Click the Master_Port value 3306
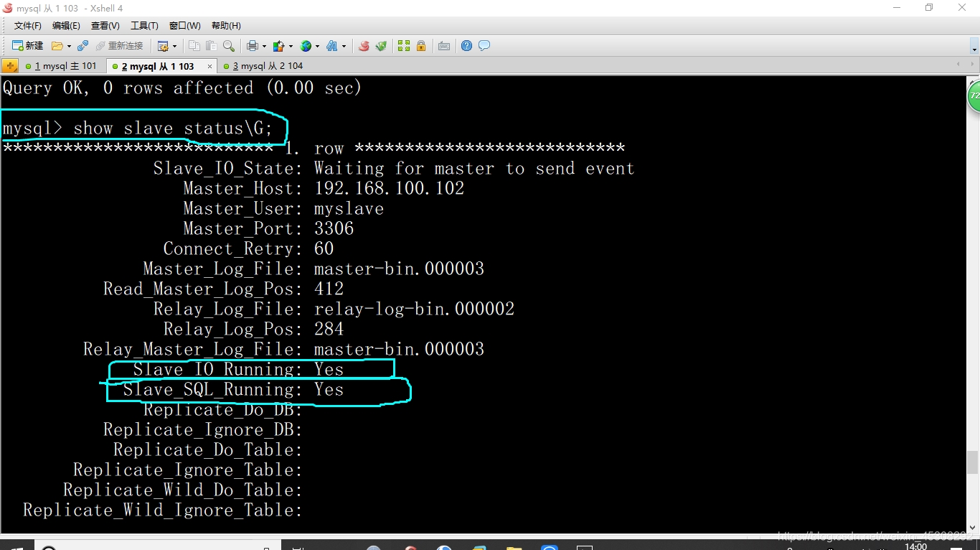The width and height of the screenshot is (980, 550). pyautogui.click(x=334, y=229)
